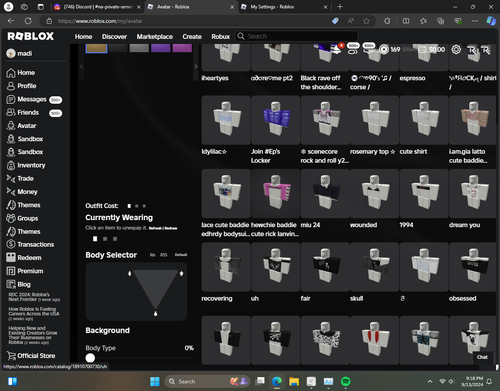Image resolution: width=500 pixels, height=391 pixels.
Task: Pick the selected brown color swatch
Action: pyautogui.click(x=96, y=48)
